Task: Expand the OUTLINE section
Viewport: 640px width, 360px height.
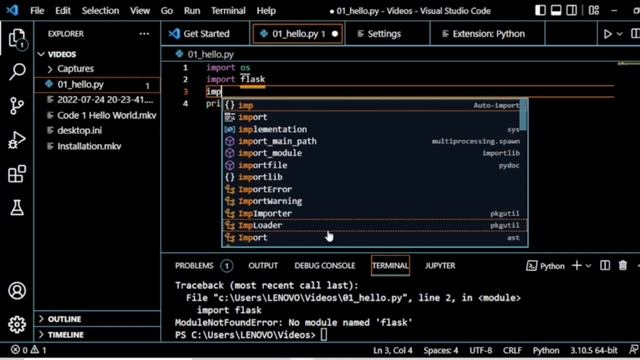Action: [x=98, y=319]
